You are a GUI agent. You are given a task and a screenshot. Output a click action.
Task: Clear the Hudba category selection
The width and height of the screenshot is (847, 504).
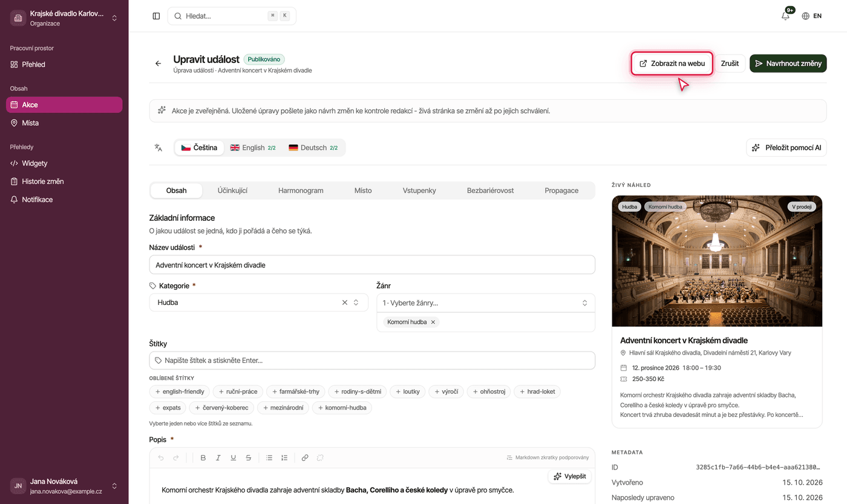[345, 303]
